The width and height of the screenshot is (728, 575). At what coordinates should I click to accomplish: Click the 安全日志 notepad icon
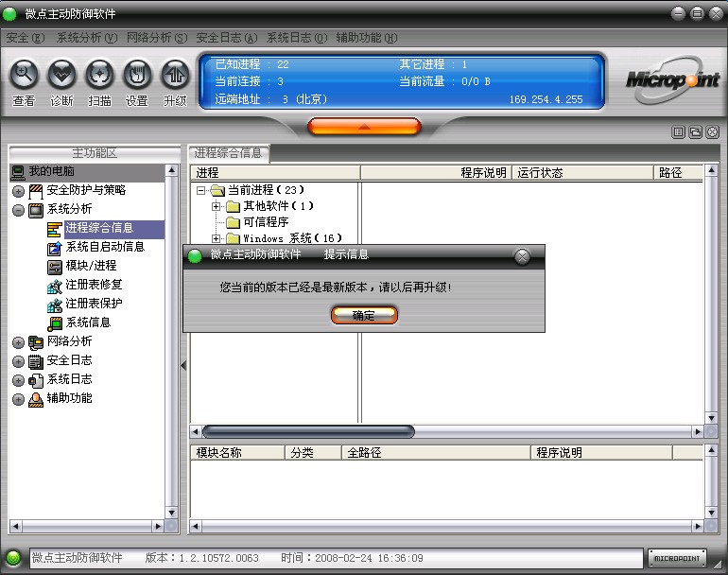(x=36, y=362)
